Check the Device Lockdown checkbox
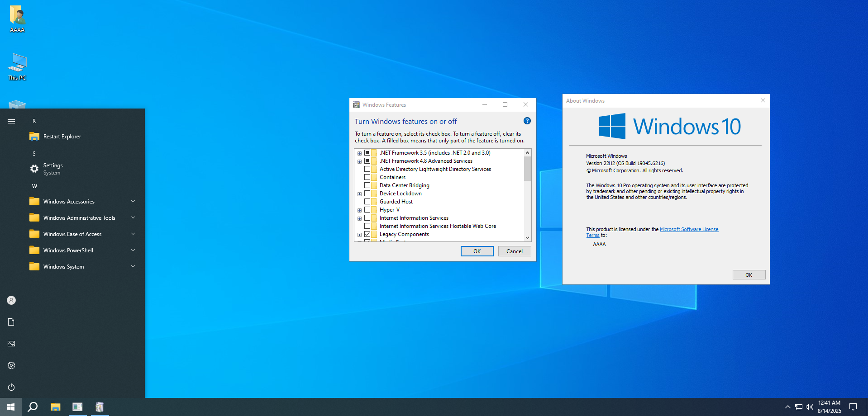Image resolution: width=868 pixels, height=416 pixels. 367,194
